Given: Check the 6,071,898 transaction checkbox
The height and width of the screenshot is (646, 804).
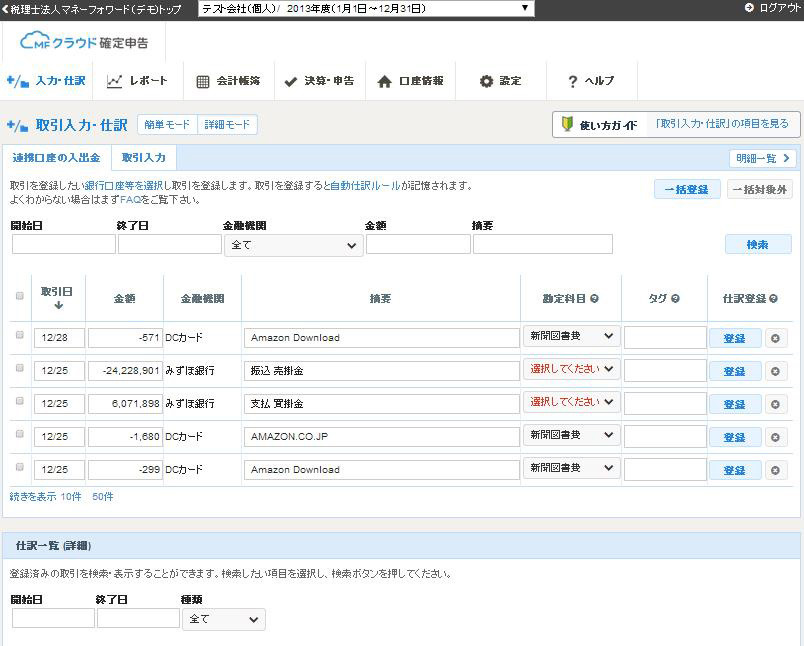Looking at the screenshot, I should point(19,401).
